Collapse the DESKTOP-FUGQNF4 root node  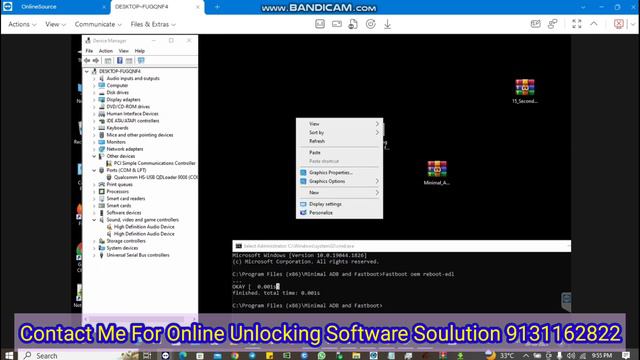pyautogui.click(x=87, y=71)
